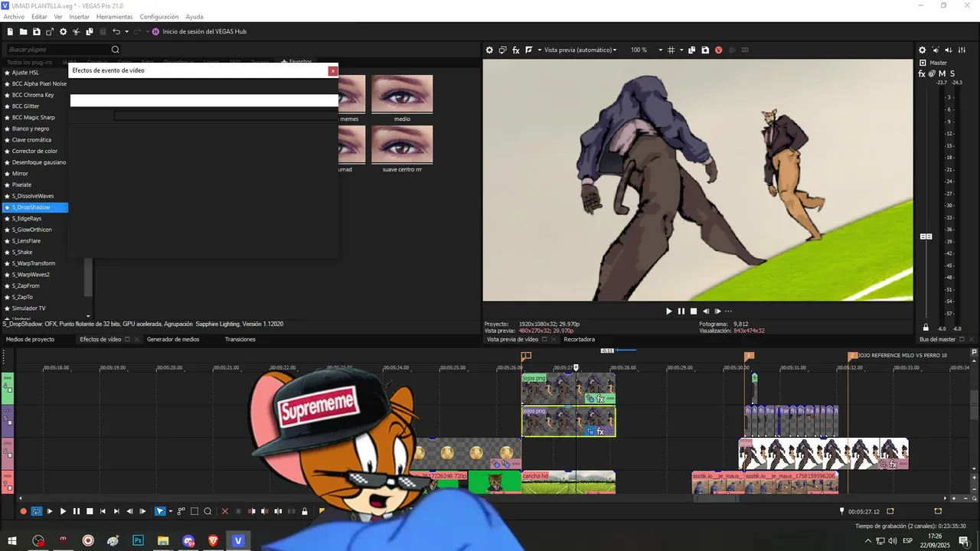This screenshot has height=551, width=980.
Task: Select the S_DropShadow plugin in the list
Action: coord(35,207)
